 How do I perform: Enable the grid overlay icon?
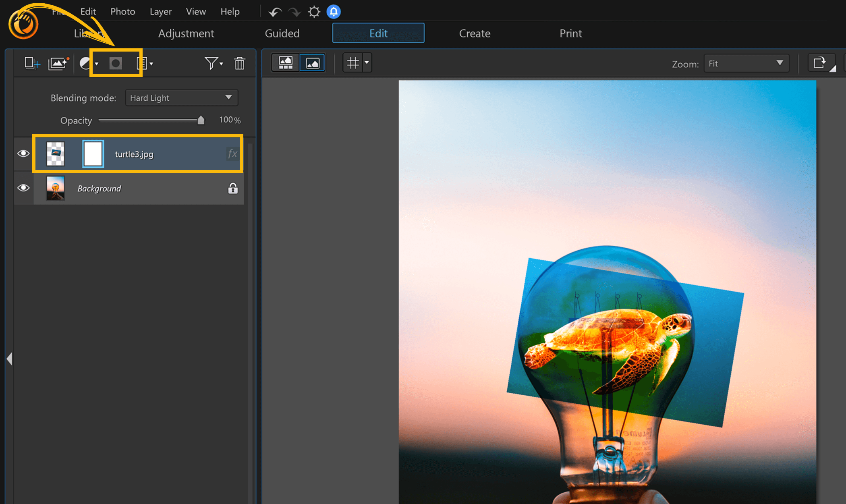(x=353, y=62)
